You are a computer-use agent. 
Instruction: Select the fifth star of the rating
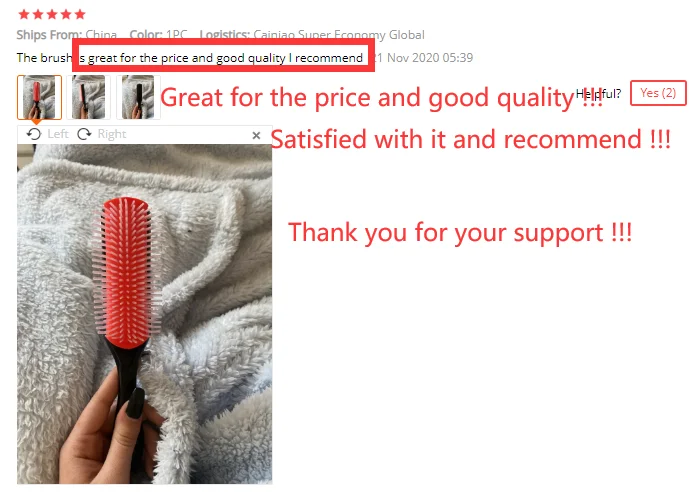(80, 15)
